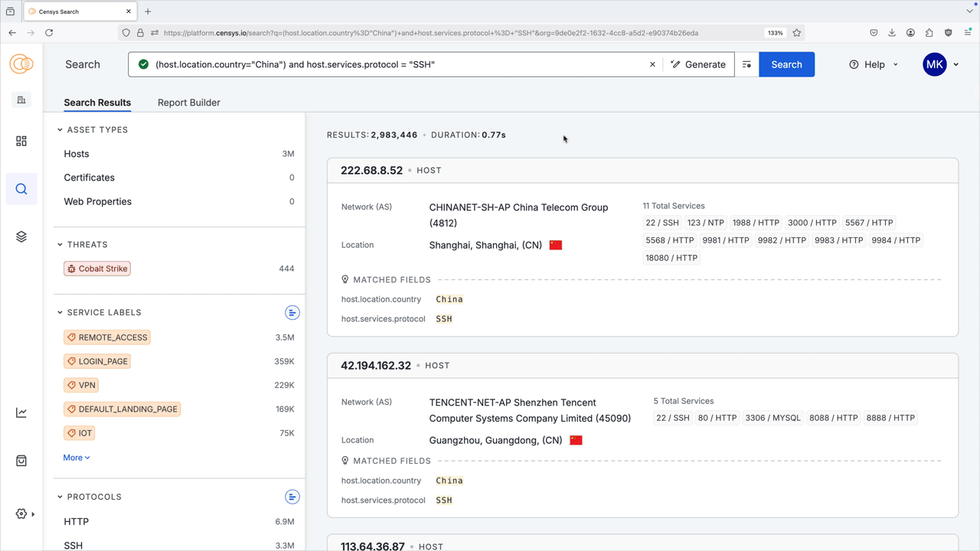Collapse the Protocols section

(x=60, y=497)
